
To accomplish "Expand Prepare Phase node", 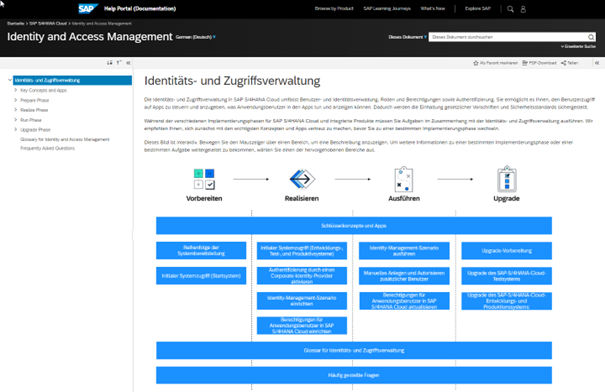I will (x=15, y=100).
